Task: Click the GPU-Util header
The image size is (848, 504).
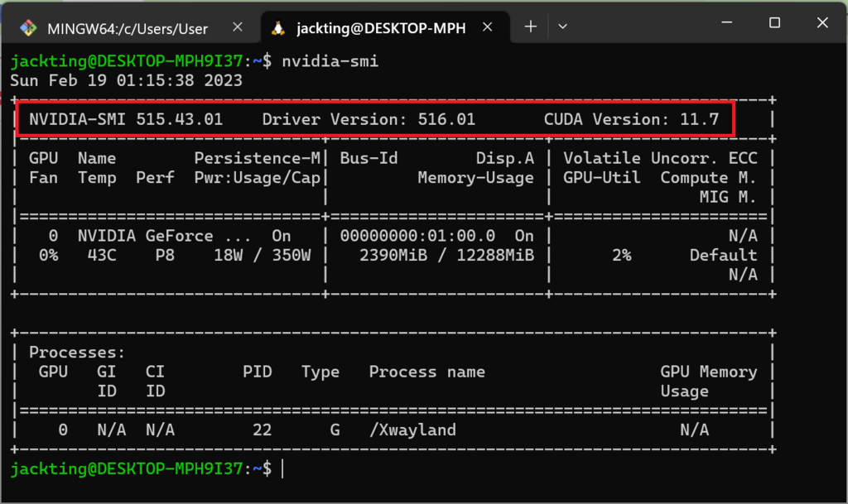Action: pyautogui.click(x=602, y=178)
